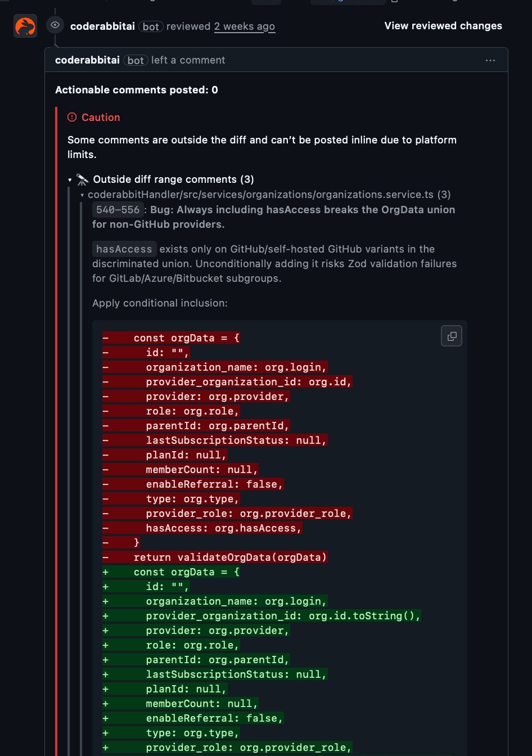Collapse the Outside diff range comments section

(x=70, y=180)
